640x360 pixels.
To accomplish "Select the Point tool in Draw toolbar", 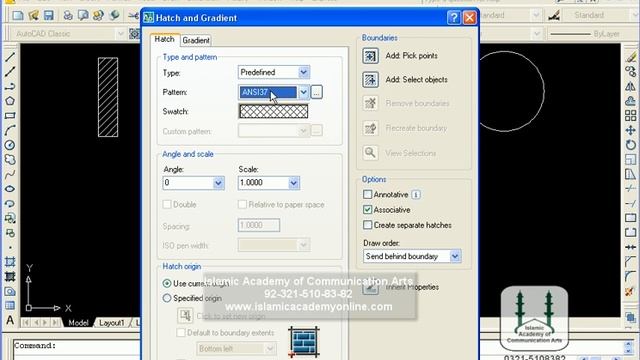I will [10, 247].
